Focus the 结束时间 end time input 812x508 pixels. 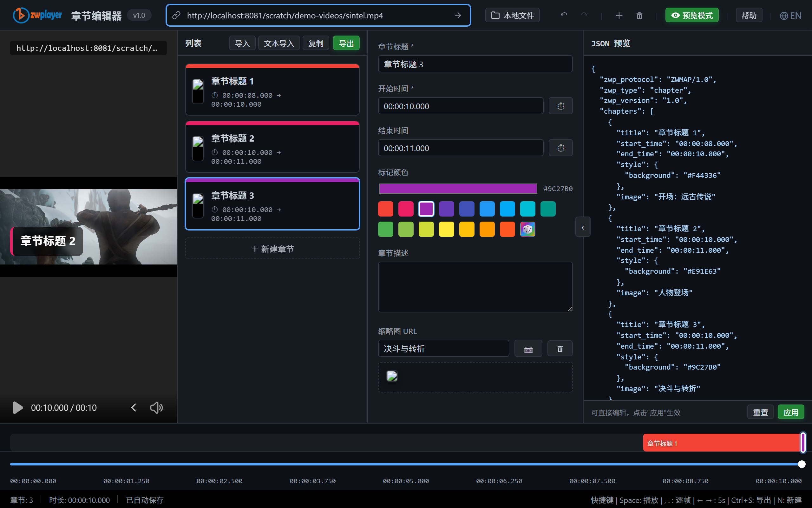(x=461, y=148)
